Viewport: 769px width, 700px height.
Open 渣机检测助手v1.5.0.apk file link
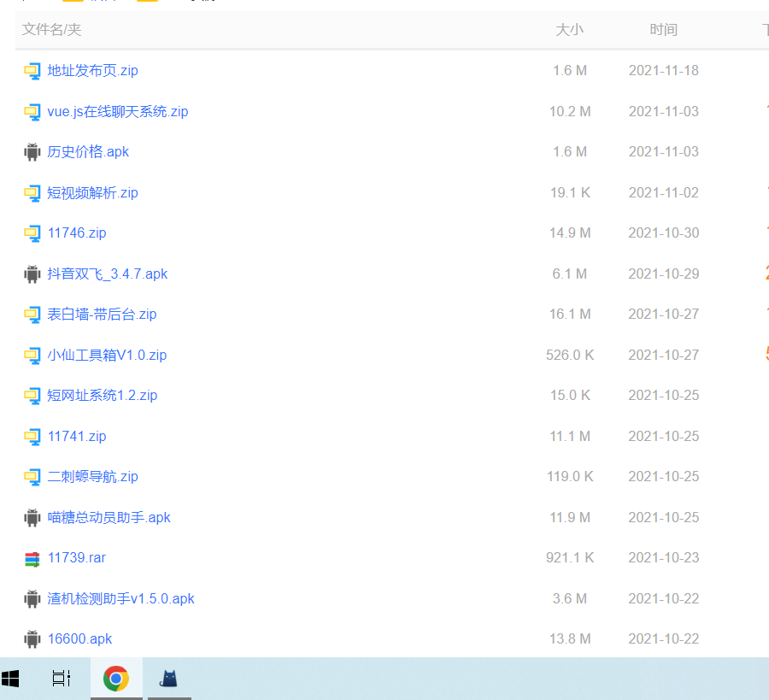(x=120, y=598)
